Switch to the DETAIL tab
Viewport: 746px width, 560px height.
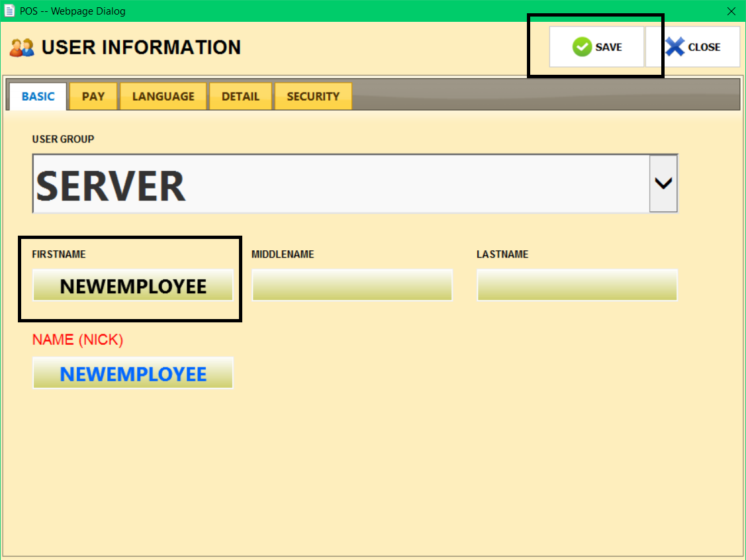coord(240,96)
